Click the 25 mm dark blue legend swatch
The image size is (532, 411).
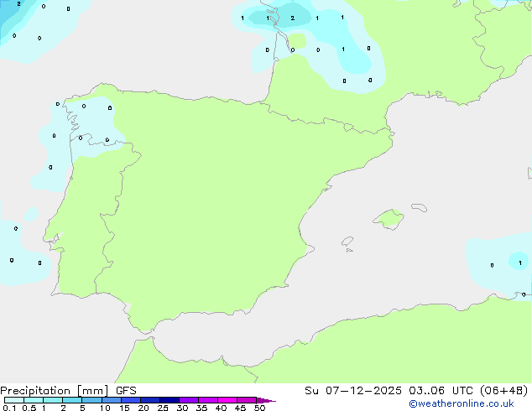click(x=169, y=400)
